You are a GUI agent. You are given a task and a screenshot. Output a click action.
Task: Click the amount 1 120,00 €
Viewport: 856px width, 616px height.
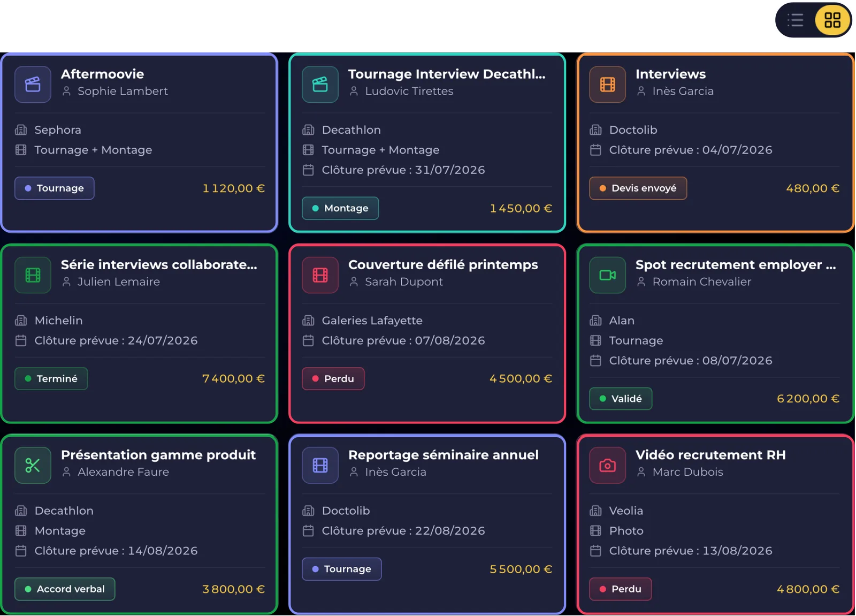[234, 188]
